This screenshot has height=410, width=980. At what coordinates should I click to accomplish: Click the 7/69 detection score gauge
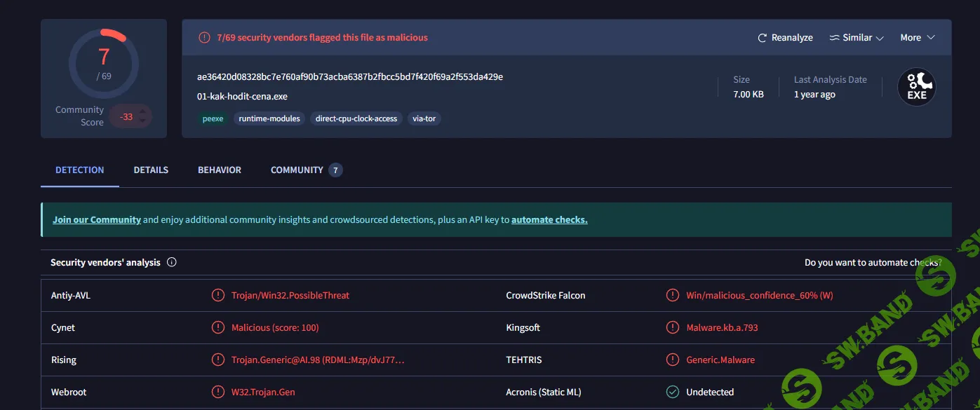[104, 64]
